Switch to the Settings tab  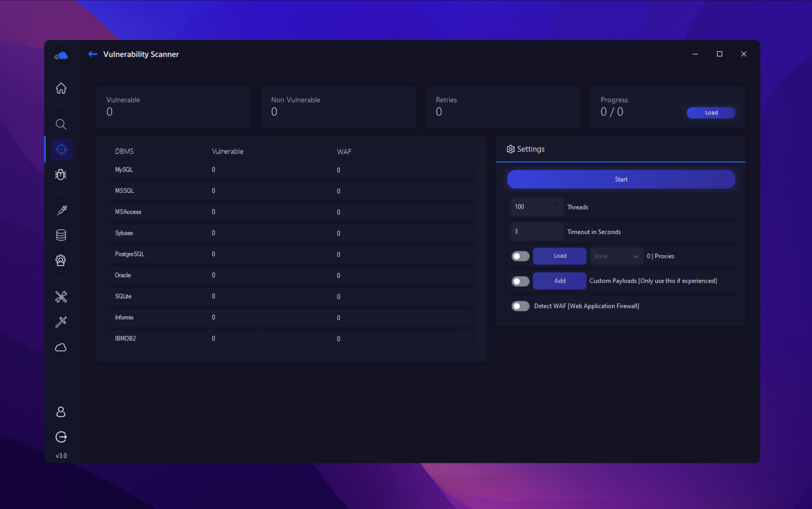[x=526, y=149]
